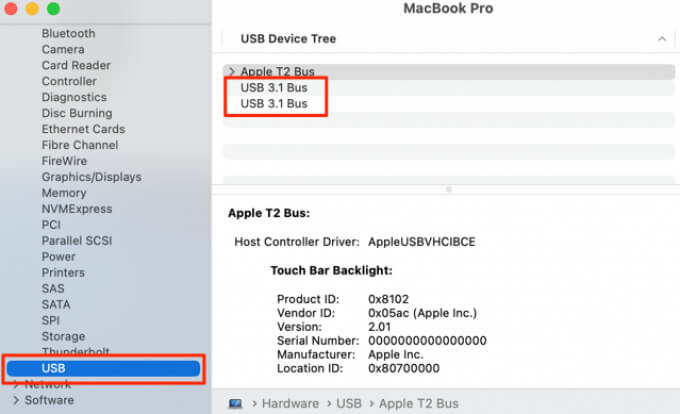Click the Serial Number value of zeros

(427, 341)
